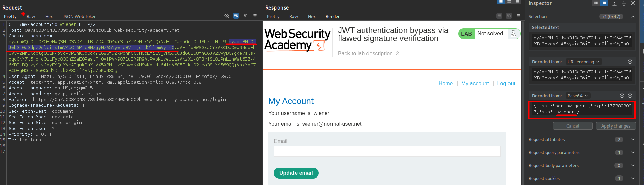644x185 pixels.
Task: Dock Inspector panel to the right side
Action: [x=604, y=3]
